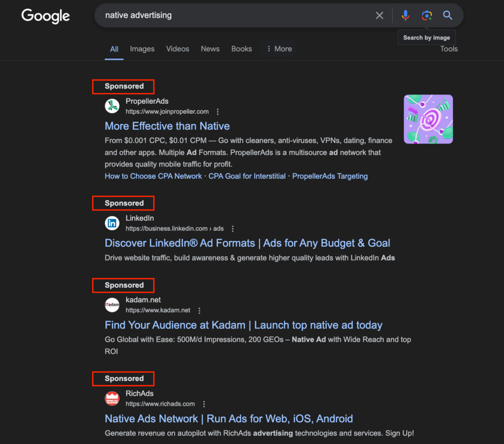Switch to the Images tab
Screen dimensions: 504x444
[x=142, y=49]
